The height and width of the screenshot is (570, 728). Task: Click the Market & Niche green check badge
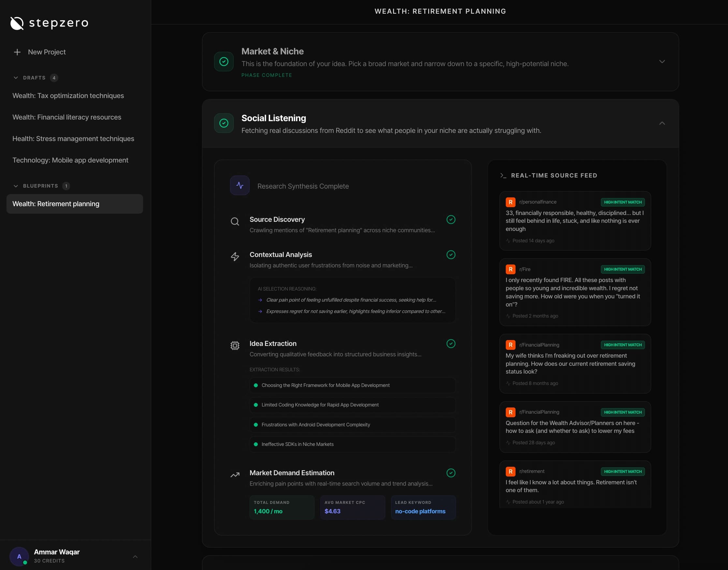click(x=224, y=62)
